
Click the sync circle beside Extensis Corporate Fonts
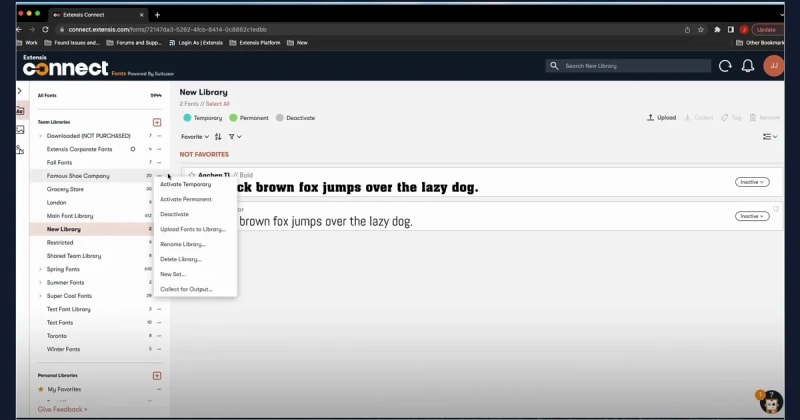click(x=133, y=149)
